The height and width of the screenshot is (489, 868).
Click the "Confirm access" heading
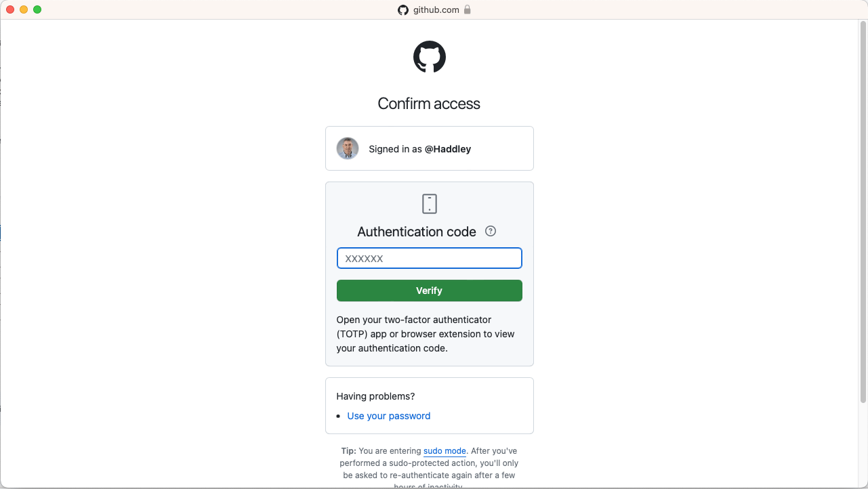click(x=429, y=104)
